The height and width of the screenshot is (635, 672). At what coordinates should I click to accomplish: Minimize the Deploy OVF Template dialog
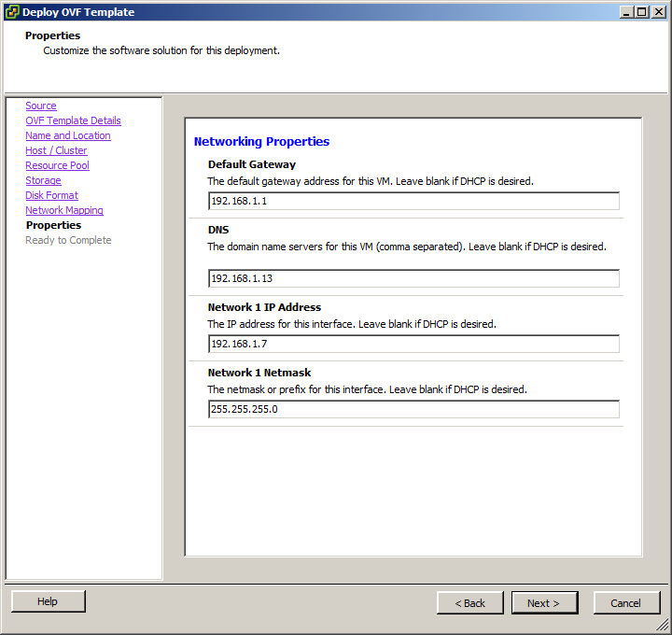(626, 12)
